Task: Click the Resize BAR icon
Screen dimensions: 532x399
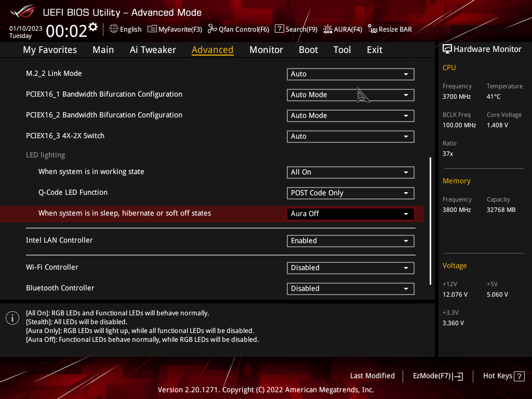Action: (373, 29)
